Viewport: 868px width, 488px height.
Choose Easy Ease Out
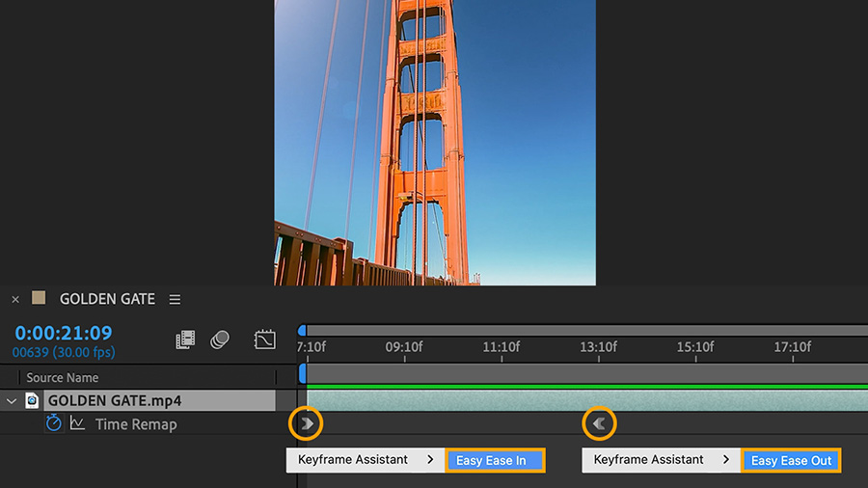pos(791,460)
